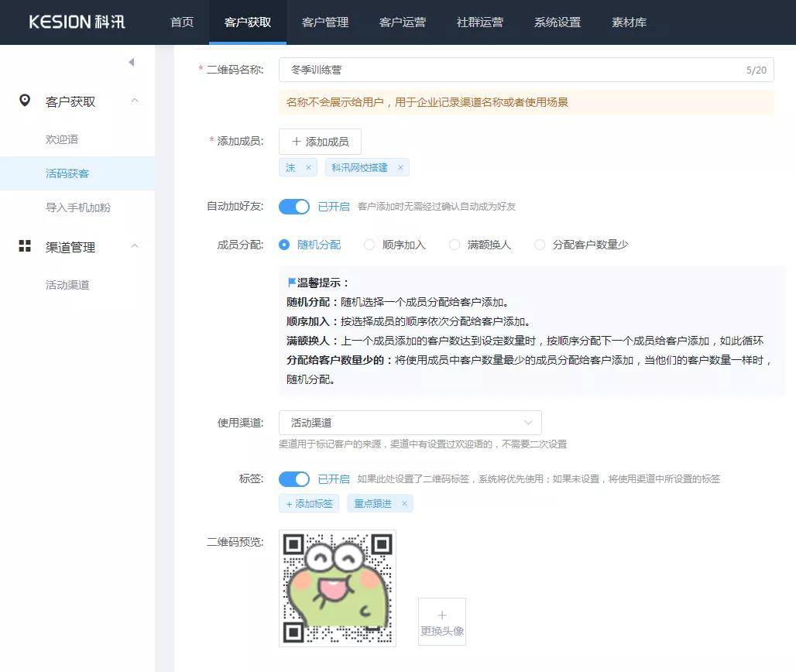Collapse the sidebar using the small arrow

[131, 61]
